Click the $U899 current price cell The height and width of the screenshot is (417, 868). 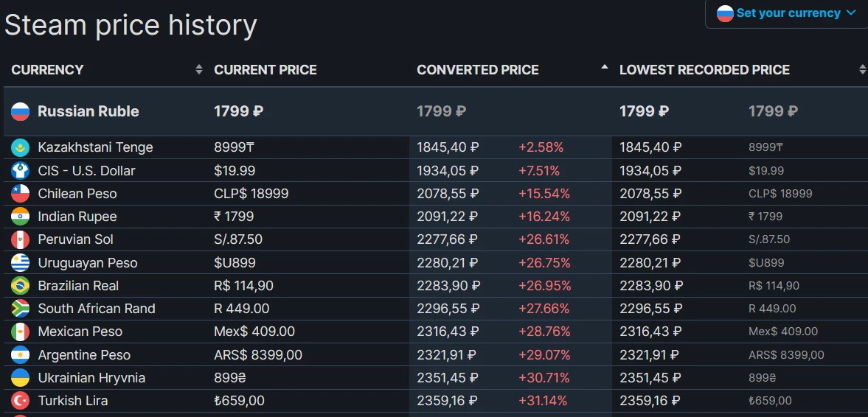pos(235,263)
